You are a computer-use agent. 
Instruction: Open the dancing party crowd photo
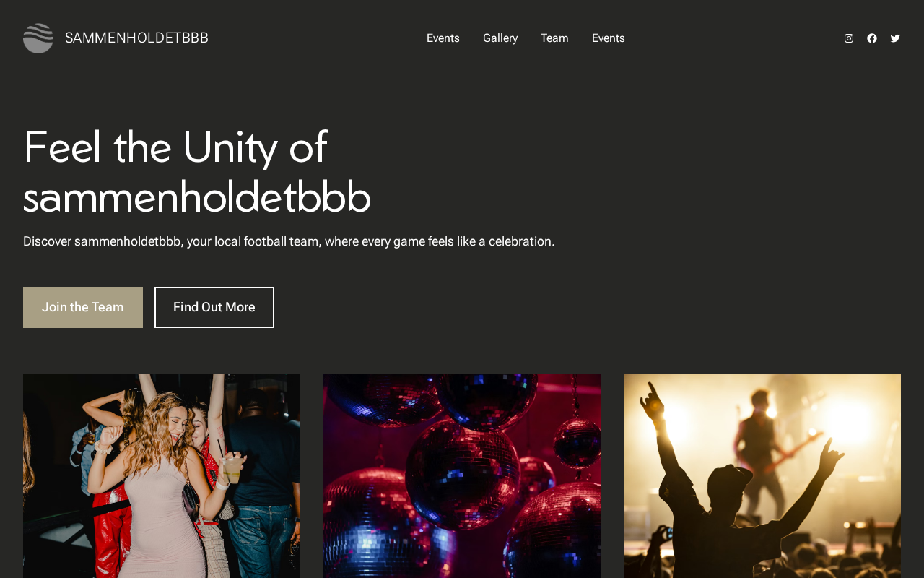(x=162, y=476)
